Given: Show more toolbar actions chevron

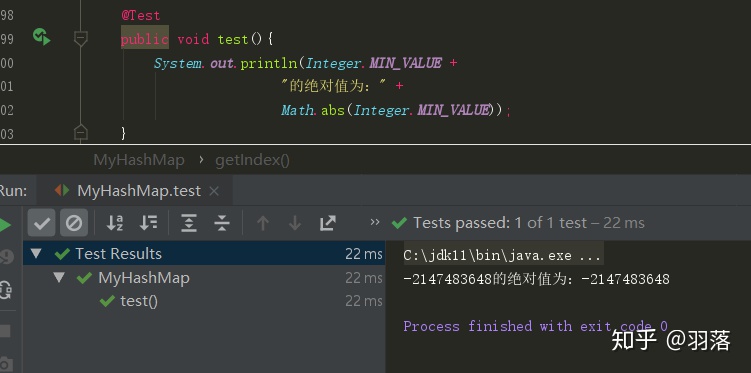Looking at the screenshot, I should tap(375, 222).
